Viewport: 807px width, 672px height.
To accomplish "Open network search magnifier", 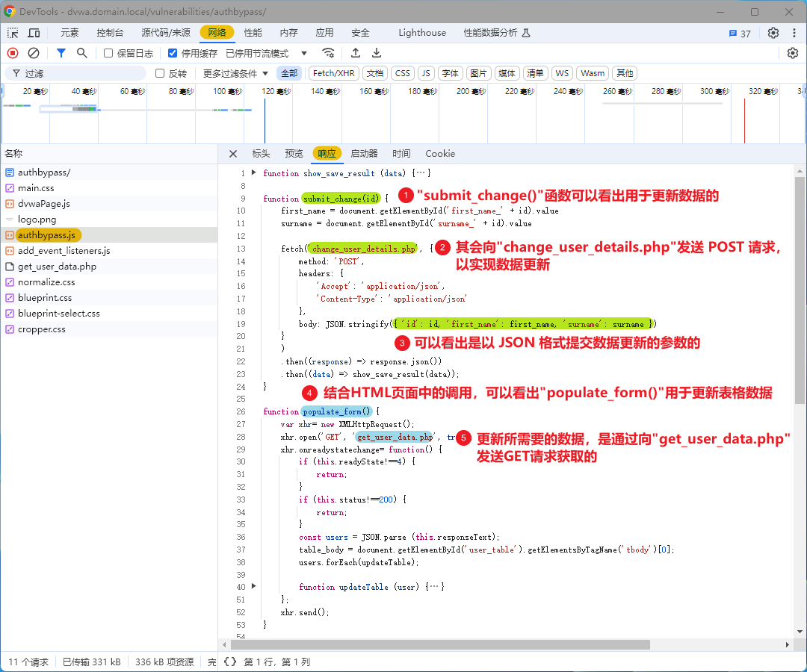I will point(82,53).
